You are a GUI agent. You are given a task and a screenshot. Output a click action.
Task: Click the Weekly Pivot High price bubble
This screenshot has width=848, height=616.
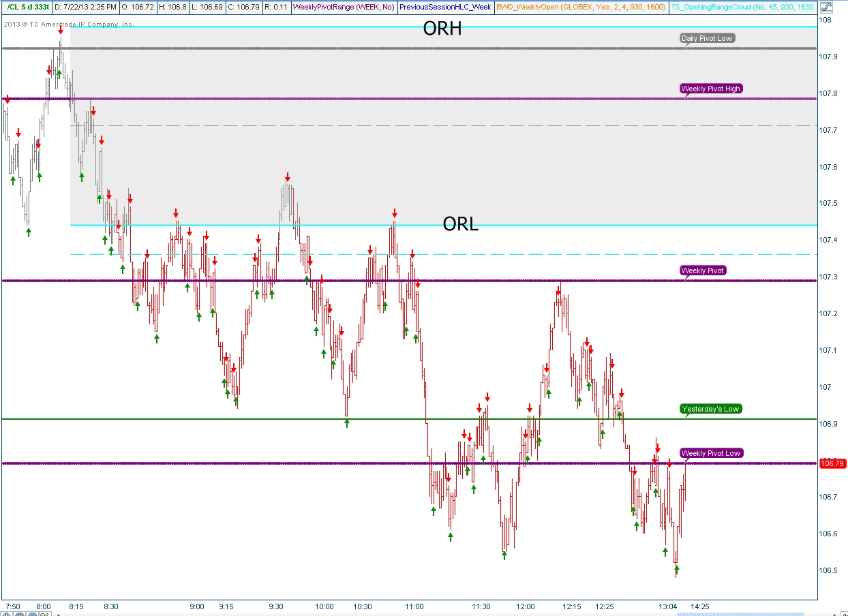click(x=711, y=89)
